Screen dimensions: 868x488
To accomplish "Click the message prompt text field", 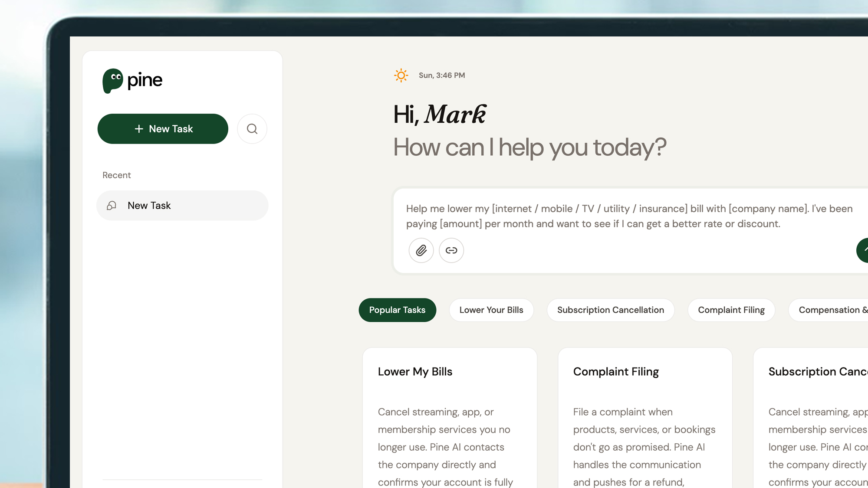I will (625, 216).
